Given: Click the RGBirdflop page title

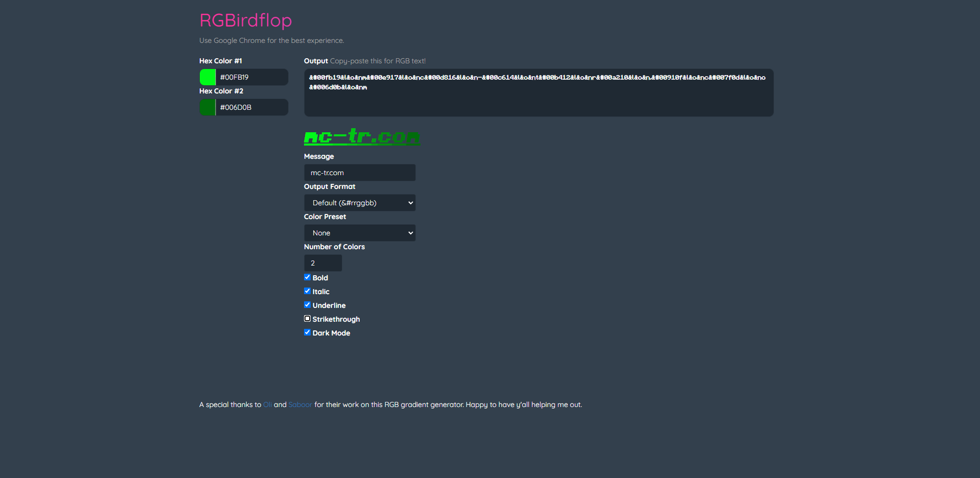Looking at the screenshot, I should click(x=245, y=20).
